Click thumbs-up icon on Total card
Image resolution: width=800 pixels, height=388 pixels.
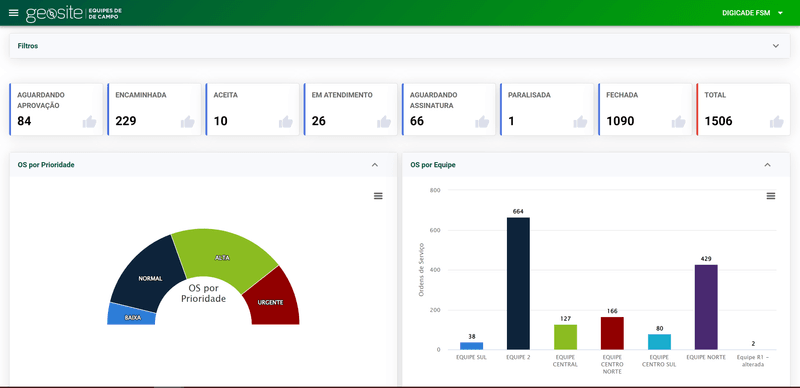click(x=777, y=122)
